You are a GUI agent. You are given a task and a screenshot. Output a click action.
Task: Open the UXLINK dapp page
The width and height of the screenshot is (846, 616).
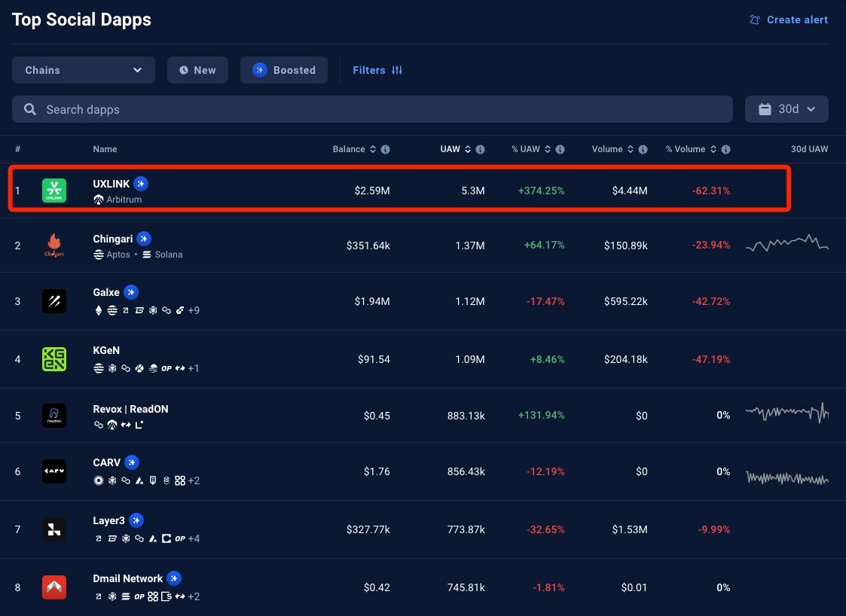pos(111,184)
